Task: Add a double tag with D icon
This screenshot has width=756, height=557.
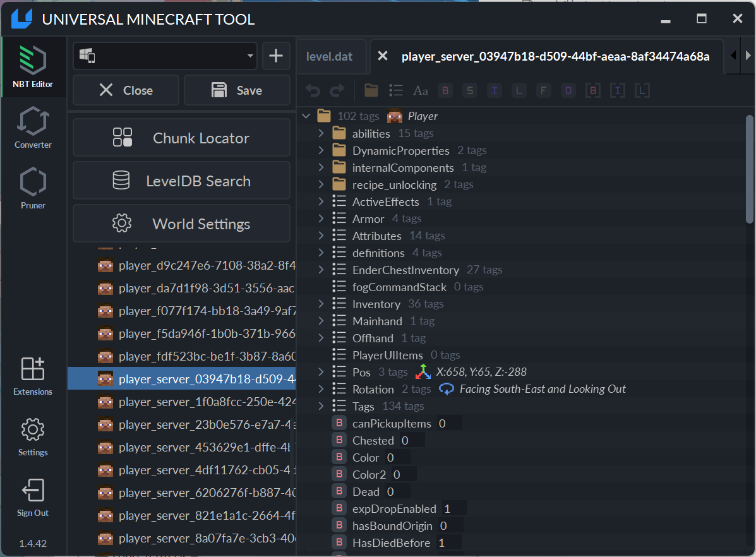Action: point(568,90)
